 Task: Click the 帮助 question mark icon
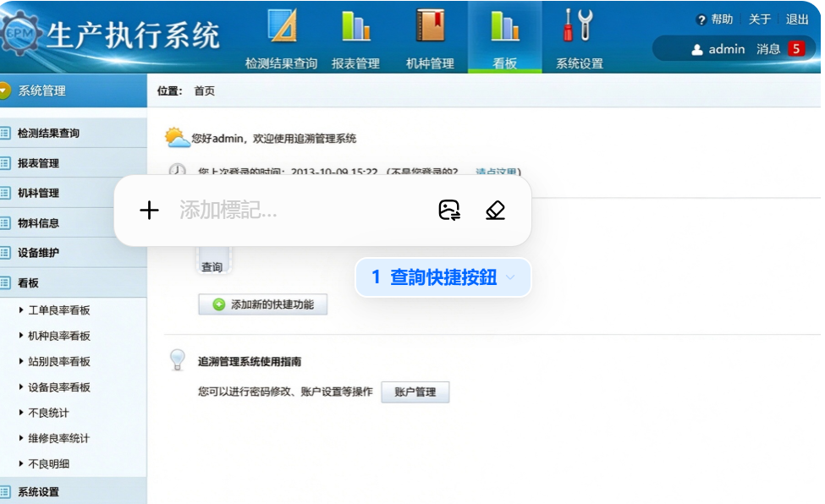point(701,20)
